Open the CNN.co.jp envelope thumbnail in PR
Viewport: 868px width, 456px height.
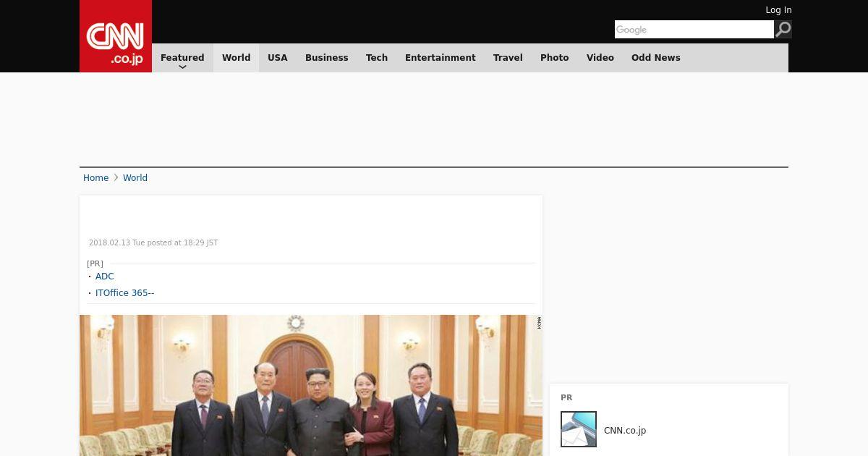[x=579, y=429]
